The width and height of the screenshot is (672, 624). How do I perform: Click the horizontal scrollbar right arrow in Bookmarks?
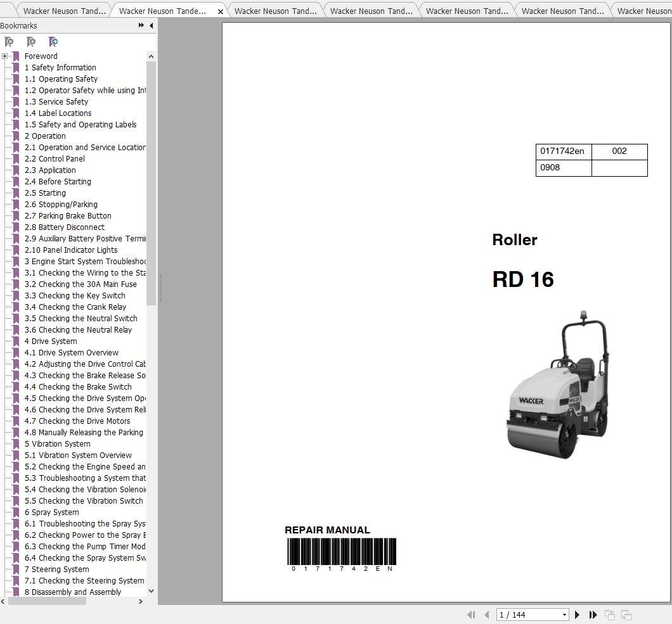coord(141,601)
